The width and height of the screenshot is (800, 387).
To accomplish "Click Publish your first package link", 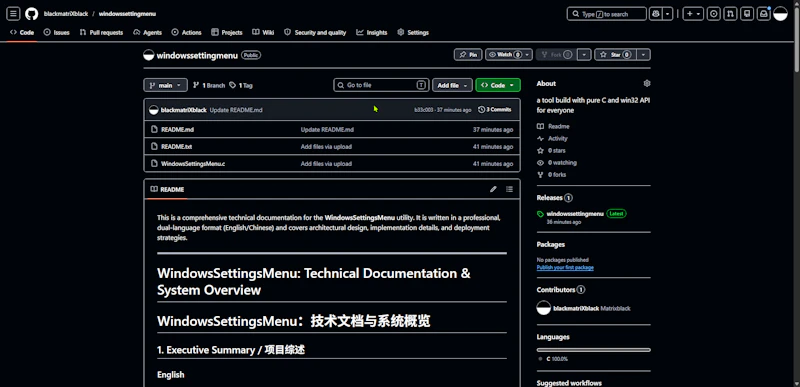I will pos(565,268).
